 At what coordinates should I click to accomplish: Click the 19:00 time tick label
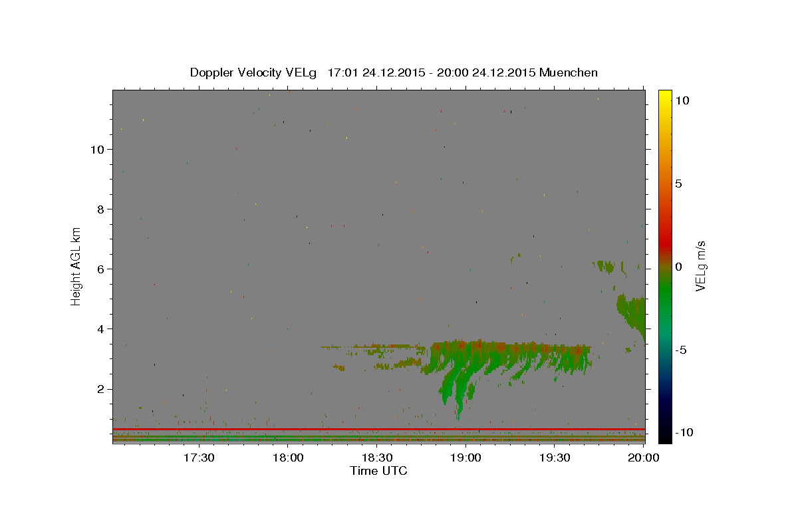[465, 458]
